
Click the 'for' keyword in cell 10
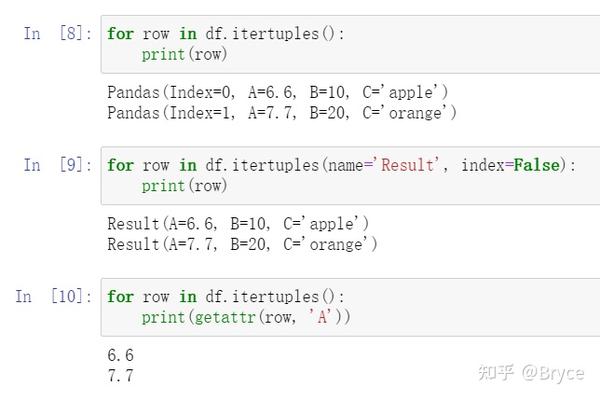120,297
